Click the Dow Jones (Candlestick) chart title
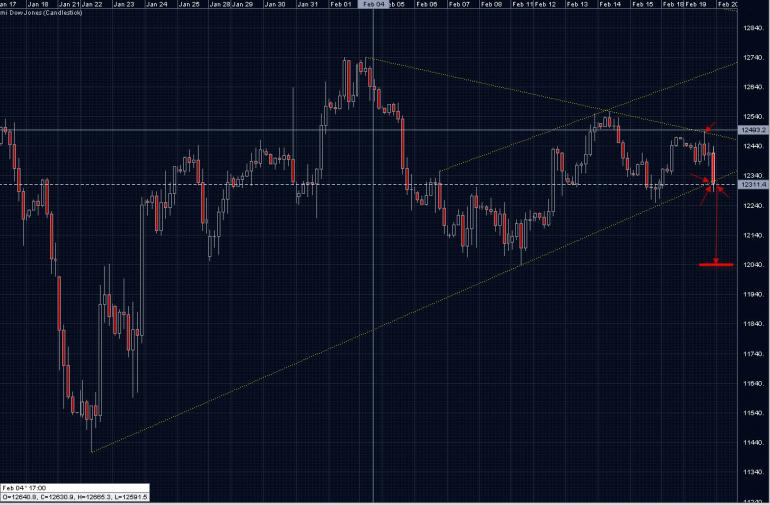The width and height of the screenshot is (770, 505). (x=40, y=13)
